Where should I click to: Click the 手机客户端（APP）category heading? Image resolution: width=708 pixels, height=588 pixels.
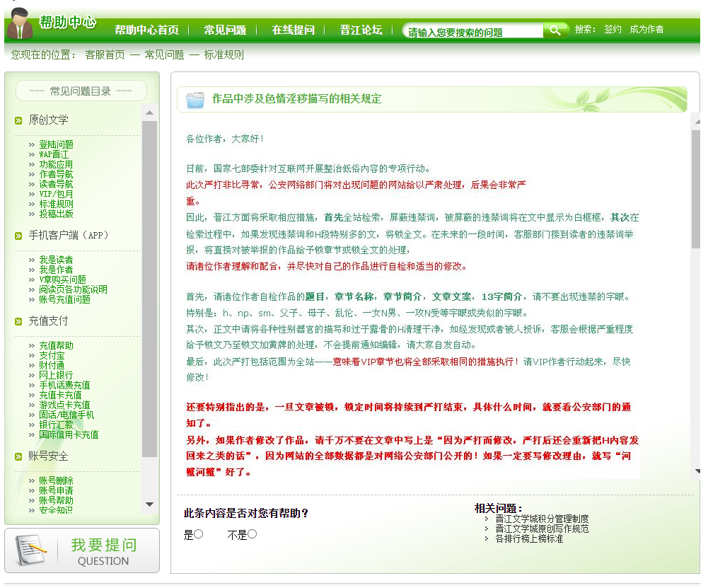coord(69,236)
